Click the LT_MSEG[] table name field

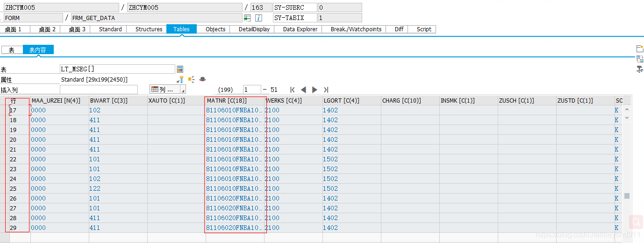117,69
